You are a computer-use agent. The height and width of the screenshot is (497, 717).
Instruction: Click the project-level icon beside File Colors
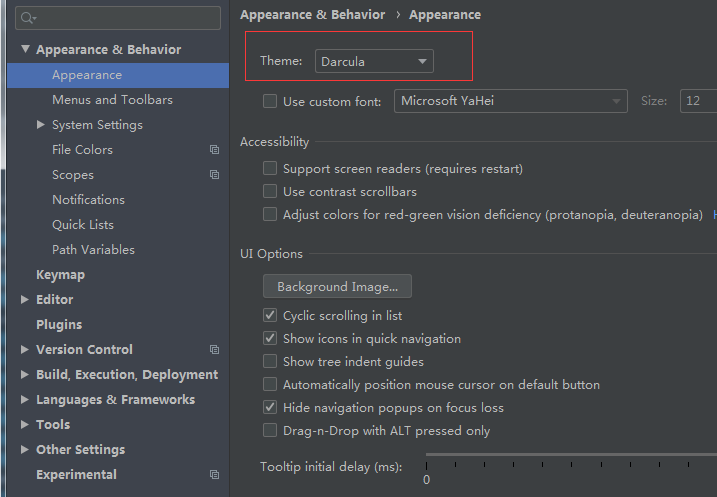[x=214, y=150]
